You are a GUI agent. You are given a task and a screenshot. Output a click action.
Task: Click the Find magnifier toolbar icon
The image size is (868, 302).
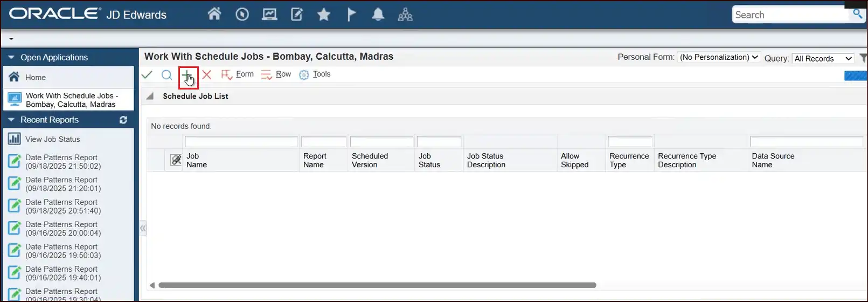(166, 75)
